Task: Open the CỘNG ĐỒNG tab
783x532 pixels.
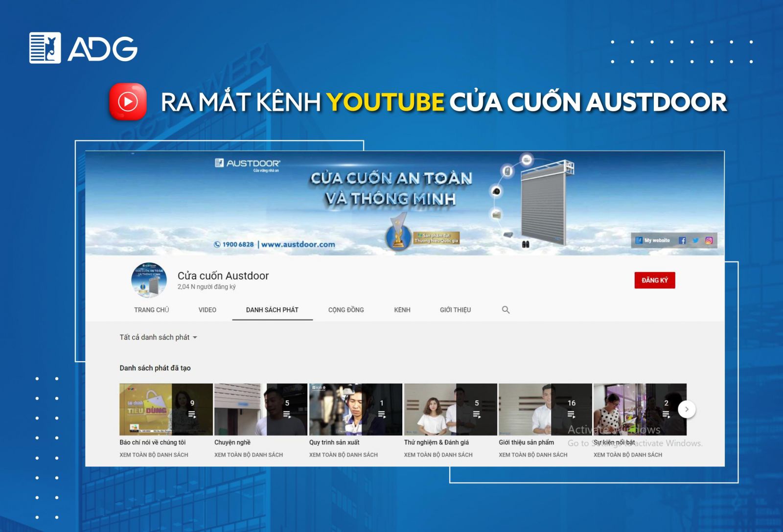Action: [346, 310]
